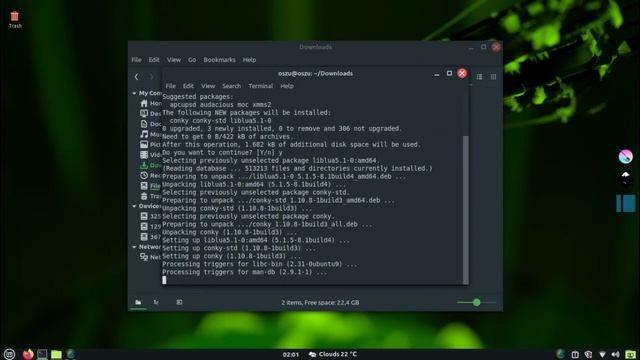Show places in sidebar pane

click(138, 302)
